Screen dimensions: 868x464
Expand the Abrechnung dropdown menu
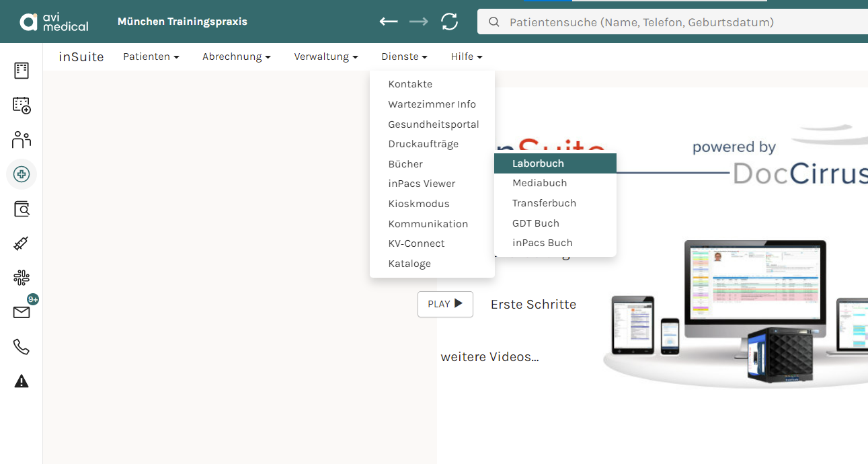click(x=237, y=56)
